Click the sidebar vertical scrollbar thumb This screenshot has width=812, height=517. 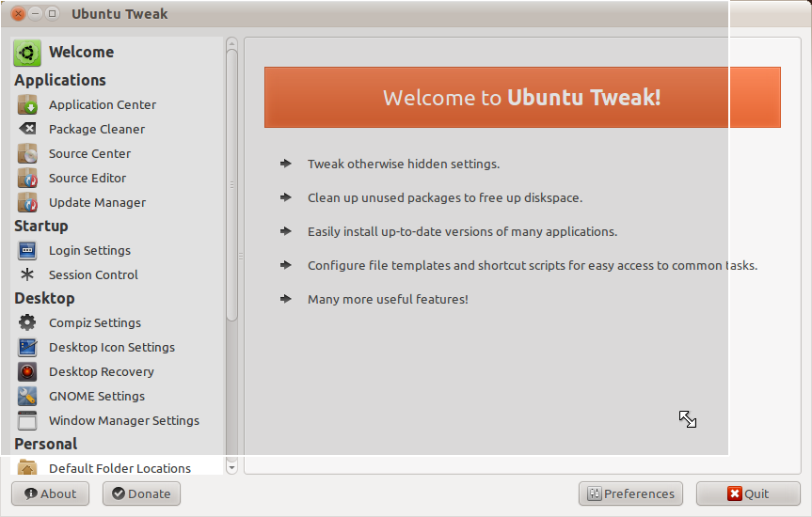[x=232, y=185]
